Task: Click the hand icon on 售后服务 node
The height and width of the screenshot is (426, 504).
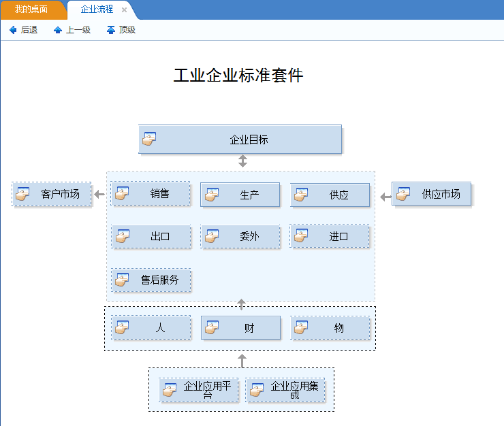Action: pyautogui.click(x=122, y=280)
